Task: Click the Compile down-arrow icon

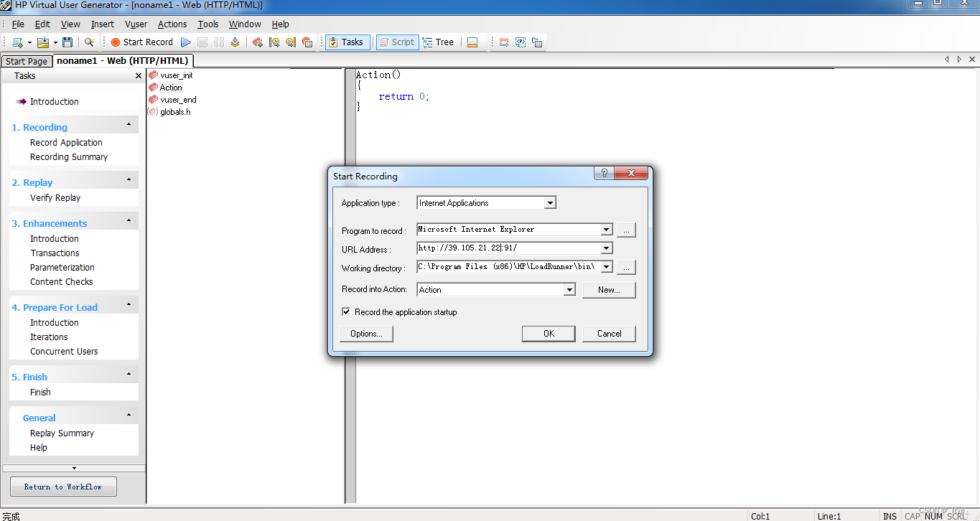Action: pos(235,42)
